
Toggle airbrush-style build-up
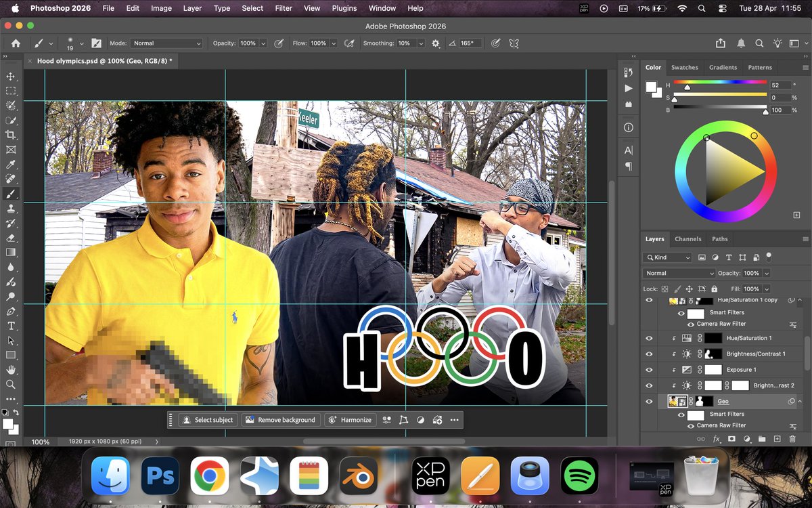(349, 43)
